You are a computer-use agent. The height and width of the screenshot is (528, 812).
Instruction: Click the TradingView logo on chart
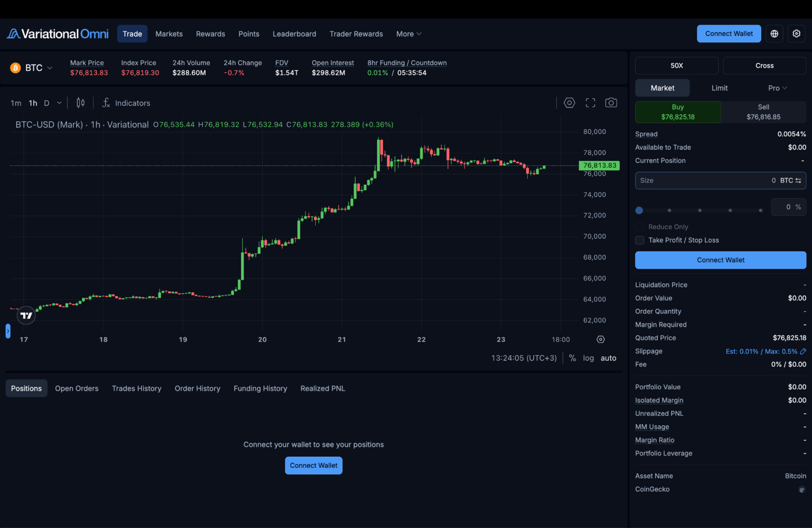[26, 315]
